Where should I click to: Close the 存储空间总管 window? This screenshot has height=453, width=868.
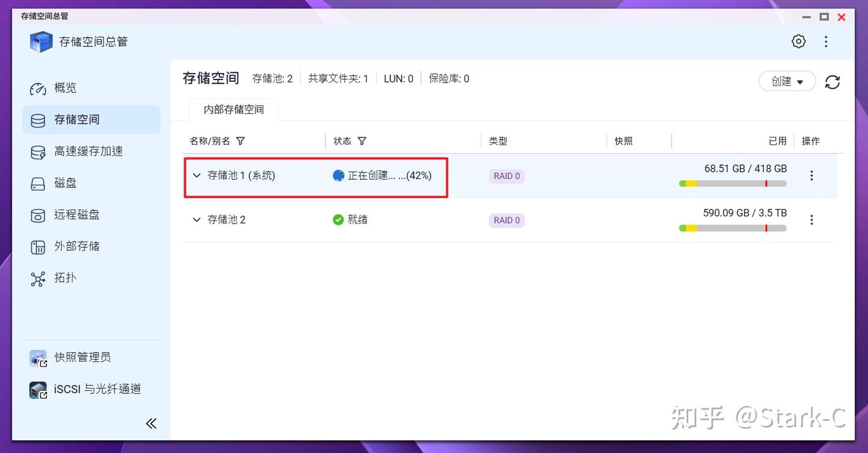[x=842, y=17]
